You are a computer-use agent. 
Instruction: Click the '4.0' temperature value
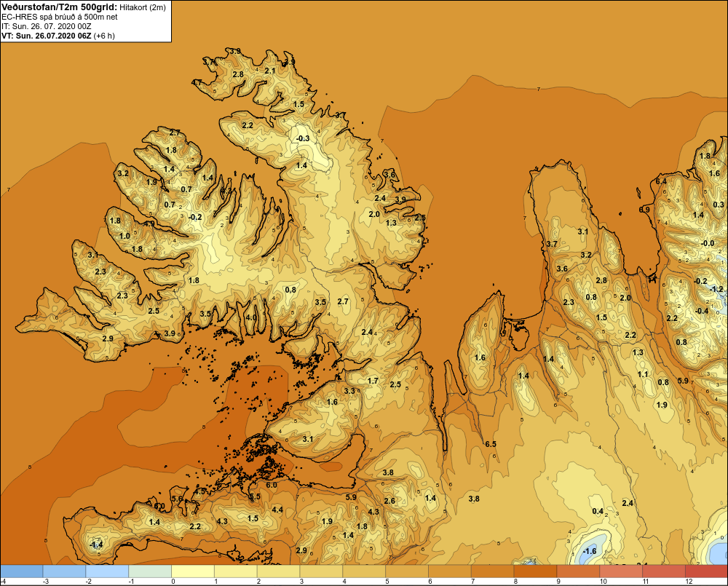(251, 317)
